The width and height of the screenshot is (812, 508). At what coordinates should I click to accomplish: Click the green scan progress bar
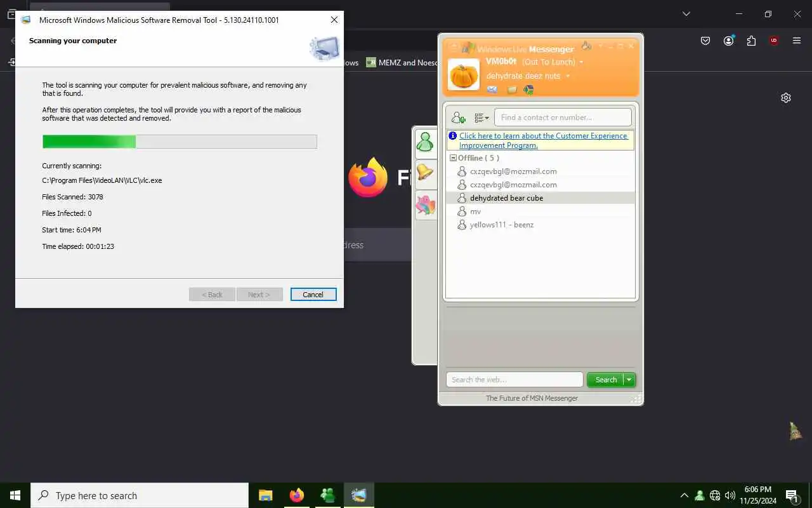click(180, 142)
